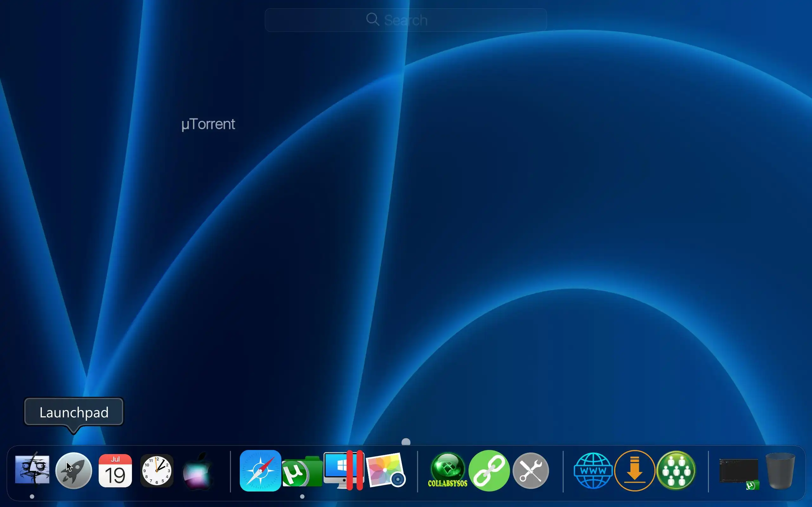Click the Launchpad page indicator dot

click(406, 442)
